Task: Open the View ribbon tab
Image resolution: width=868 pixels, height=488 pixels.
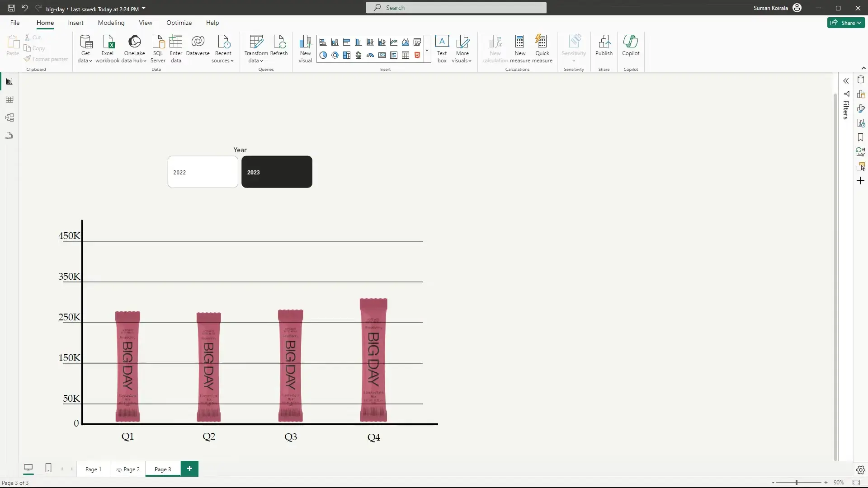Action: (x=145, y=23)
